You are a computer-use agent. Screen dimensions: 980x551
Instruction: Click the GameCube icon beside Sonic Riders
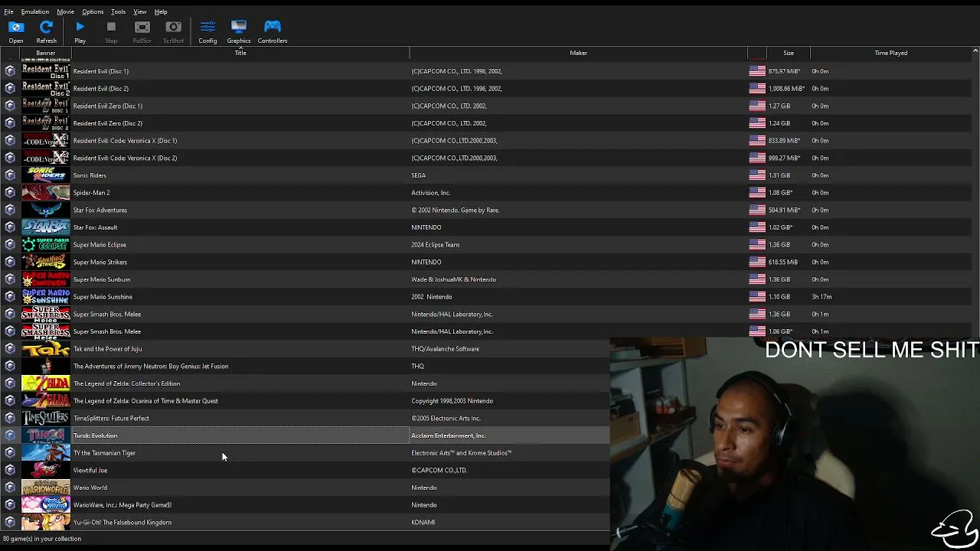10,175
